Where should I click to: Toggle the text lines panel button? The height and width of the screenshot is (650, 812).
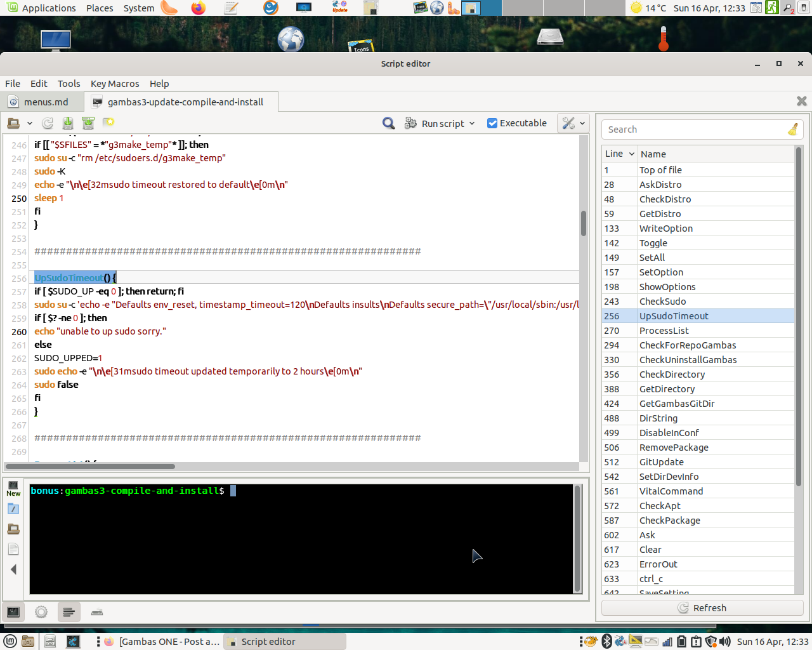tap(69, 612)
